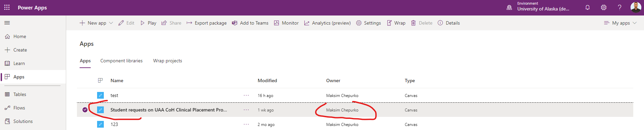Click Canvas type in 123 row

411,125
